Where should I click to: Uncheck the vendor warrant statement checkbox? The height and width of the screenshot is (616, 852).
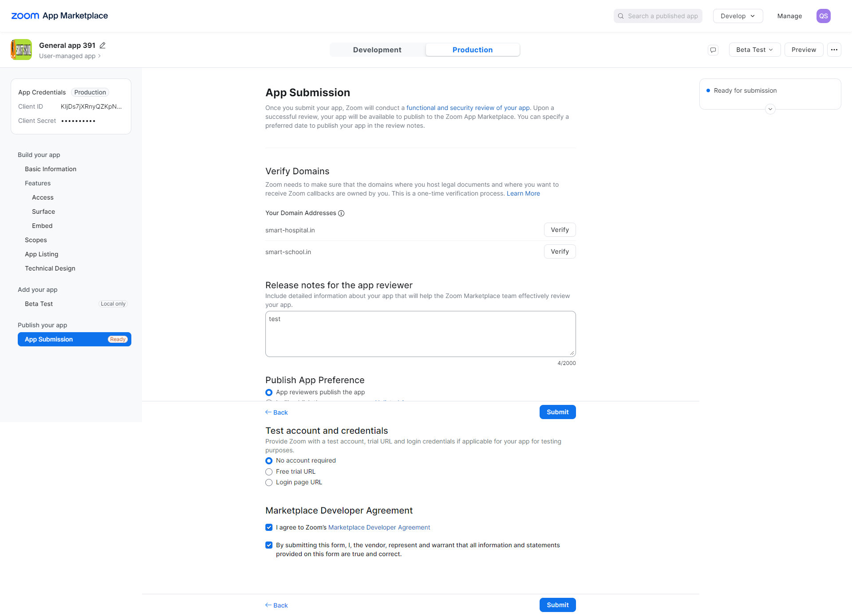click(x=269, y=545)
